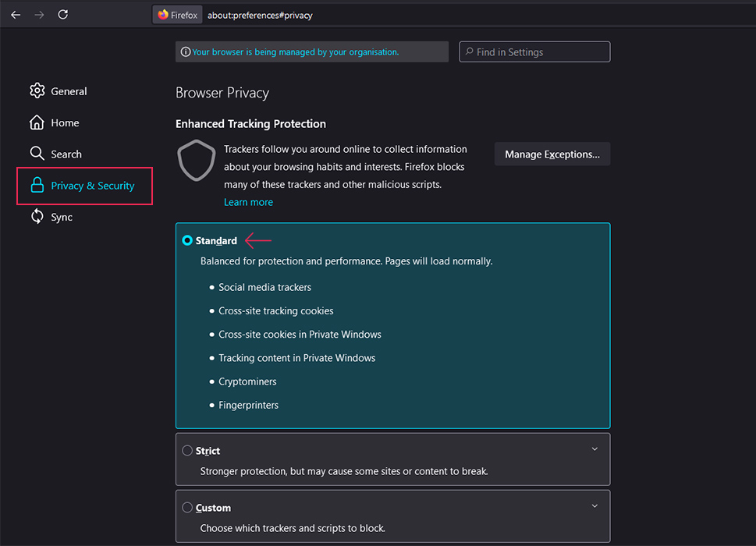Click the Home house icon
The width and height of the screenshot is (756, 546).
tap(37, 122)
